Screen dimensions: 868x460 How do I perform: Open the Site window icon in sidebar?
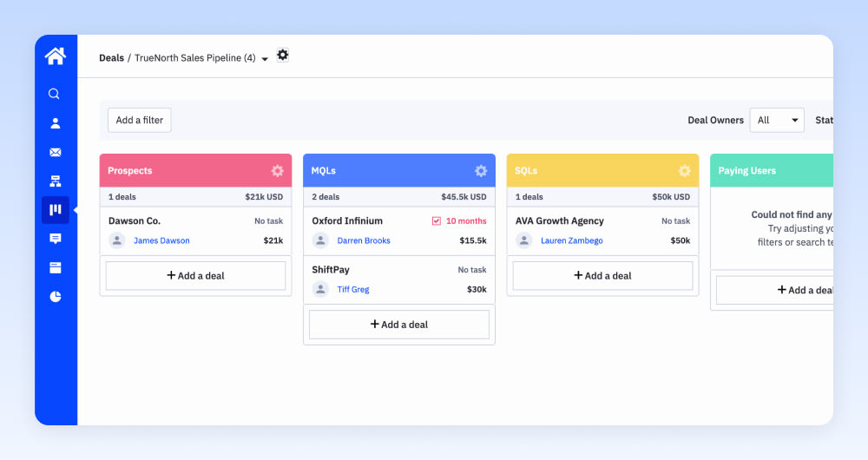(x=56, y=268)
